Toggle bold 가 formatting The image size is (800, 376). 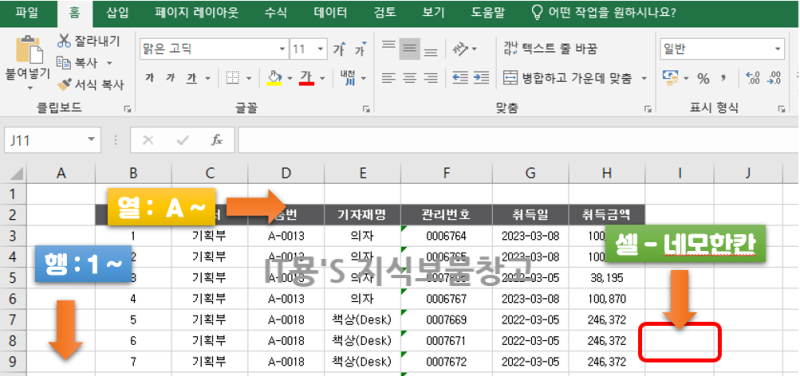click(x=149, y=78)
